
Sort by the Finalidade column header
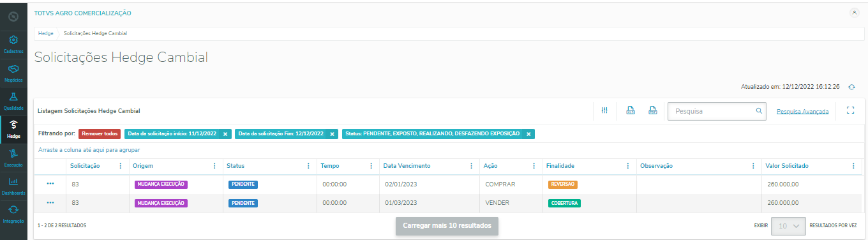(560, 166)
